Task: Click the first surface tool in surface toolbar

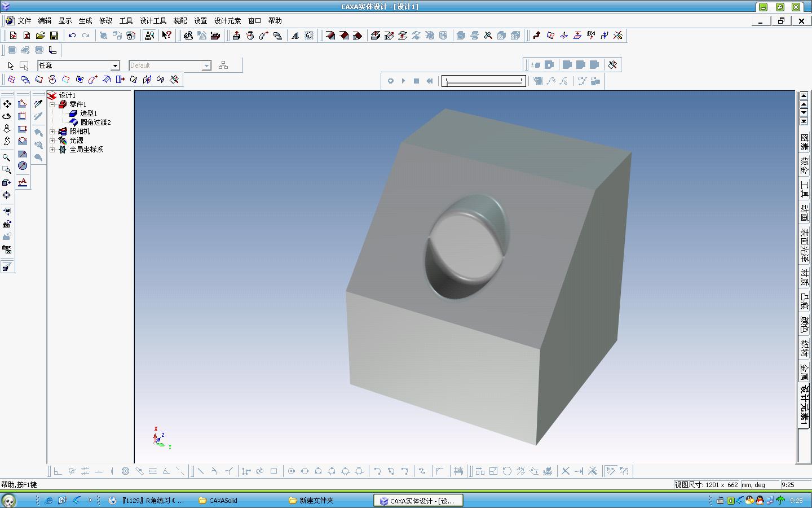Action: [11, 80]
